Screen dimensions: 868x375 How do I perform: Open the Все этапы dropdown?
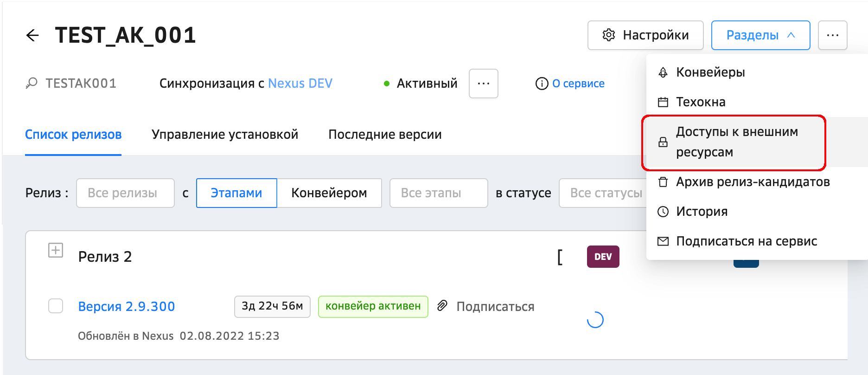pyautogui.click(x=438, y=193)
